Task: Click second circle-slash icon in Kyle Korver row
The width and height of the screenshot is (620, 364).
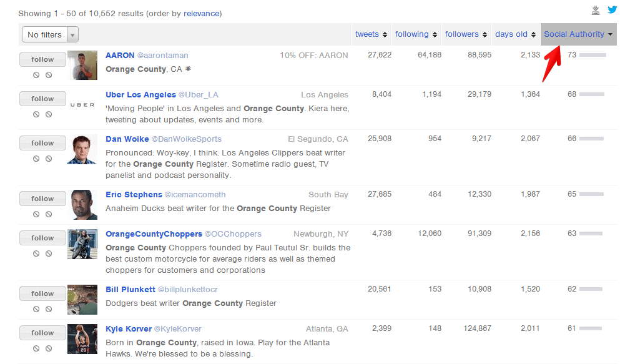Action: point(49,348)
